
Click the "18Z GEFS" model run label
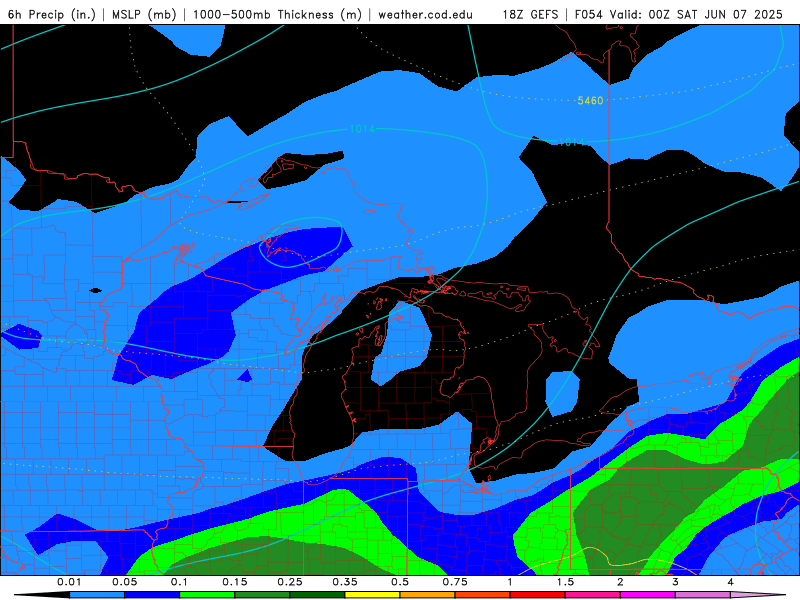coord(530,14)
